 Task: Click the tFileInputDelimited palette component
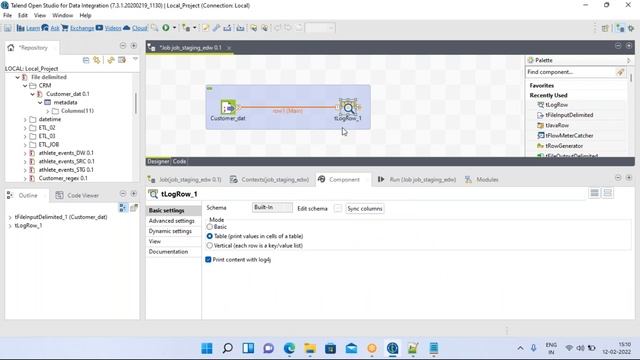pos(569,115)
